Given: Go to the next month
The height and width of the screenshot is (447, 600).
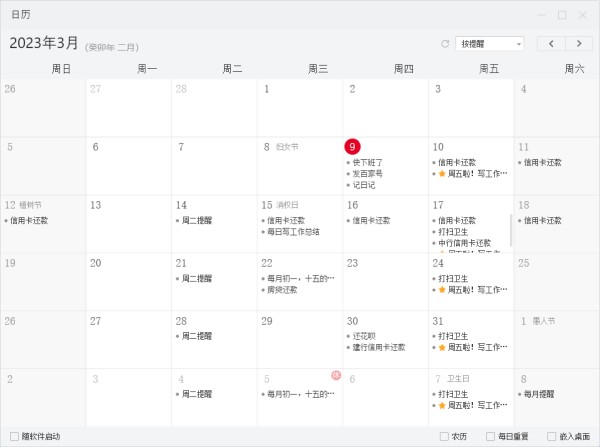Looking at the screenshot, I should (x=579, y=44).
